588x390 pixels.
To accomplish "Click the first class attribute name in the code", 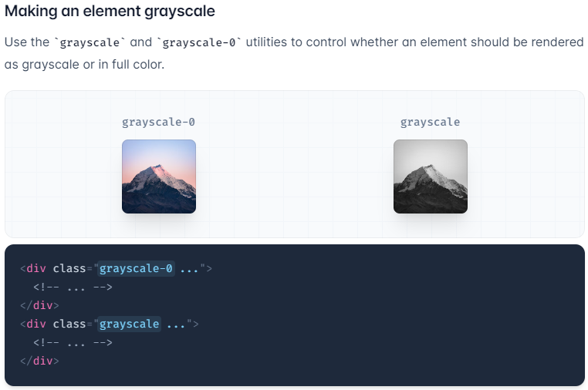I will pos(69,269).
